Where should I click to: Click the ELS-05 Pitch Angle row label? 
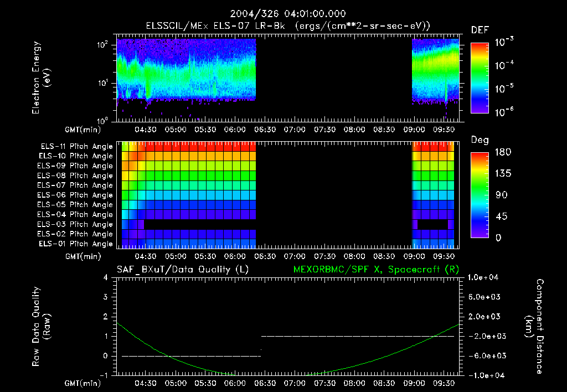pyautogui.click(x=75, y=205)
